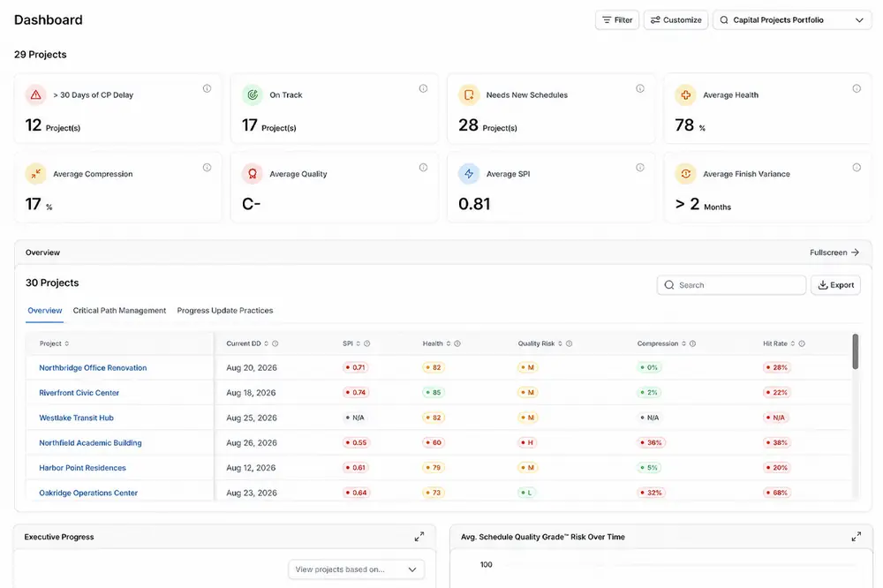The image size is (883, 588).
Task: Show info for Average Health card
Action: [857, 88]
